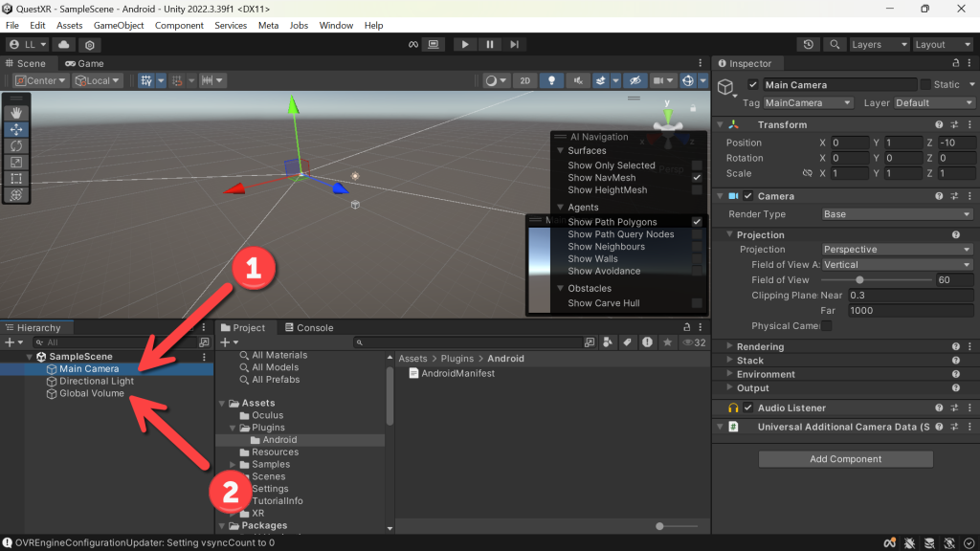Select the Rect tool
This screenshot has height=551, width=980.
[x=16, y=178]
